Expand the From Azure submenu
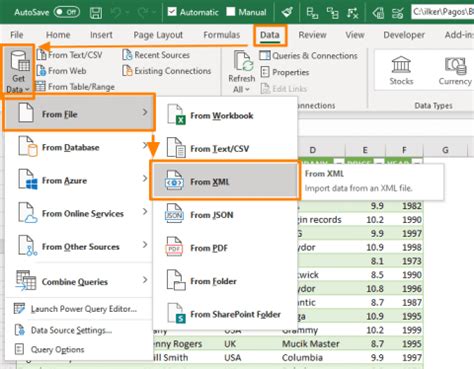Viewport: 474px width, 369px height. (79, 180)
